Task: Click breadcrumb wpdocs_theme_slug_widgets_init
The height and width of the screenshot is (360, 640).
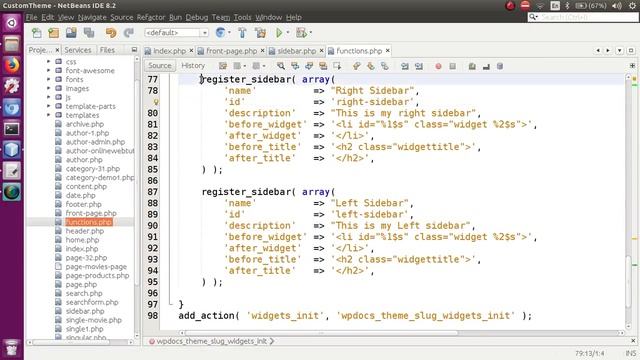Action: 211,341
